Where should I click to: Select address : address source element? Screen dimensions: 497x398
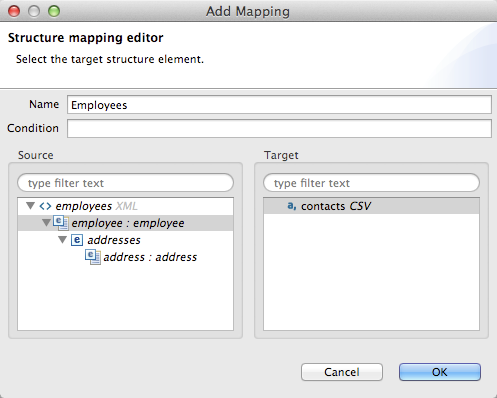pos(150,257)
